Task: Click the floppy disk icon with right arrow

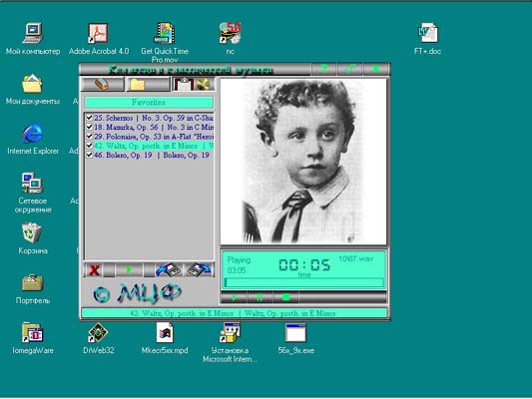Action: (x=200, y=270)
